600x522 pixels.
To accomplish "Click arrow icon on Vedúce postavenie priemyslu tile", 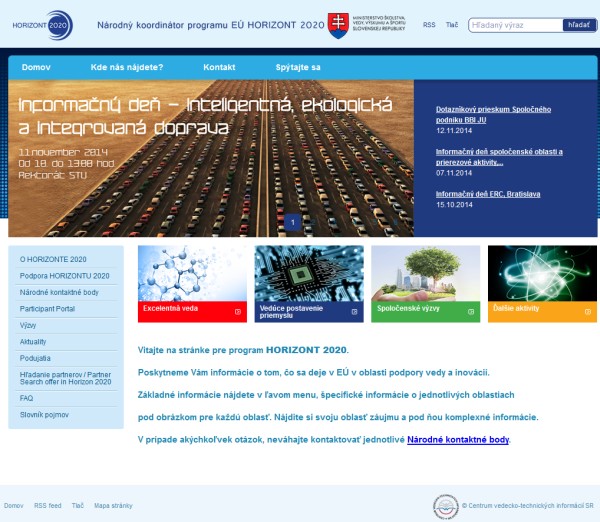I will 354,312.
